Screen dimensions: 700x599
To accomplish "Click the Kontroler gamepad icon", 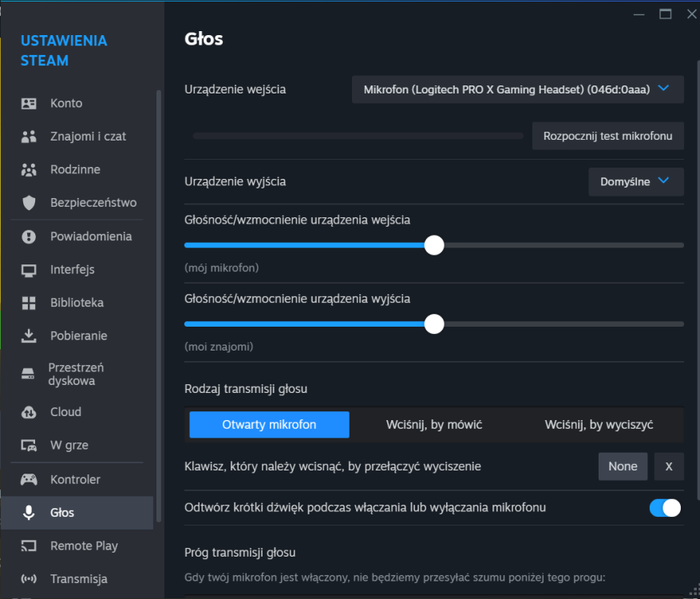I will [29, 479].
